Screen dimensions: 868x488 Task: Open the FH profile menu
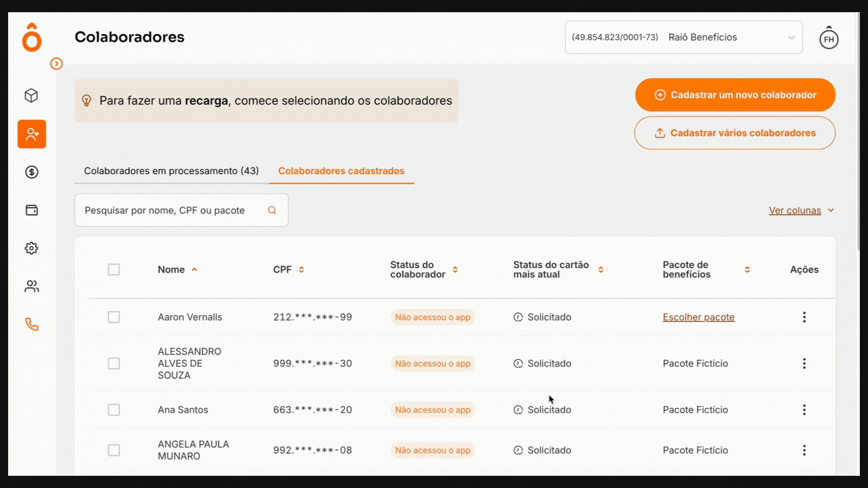829,39
